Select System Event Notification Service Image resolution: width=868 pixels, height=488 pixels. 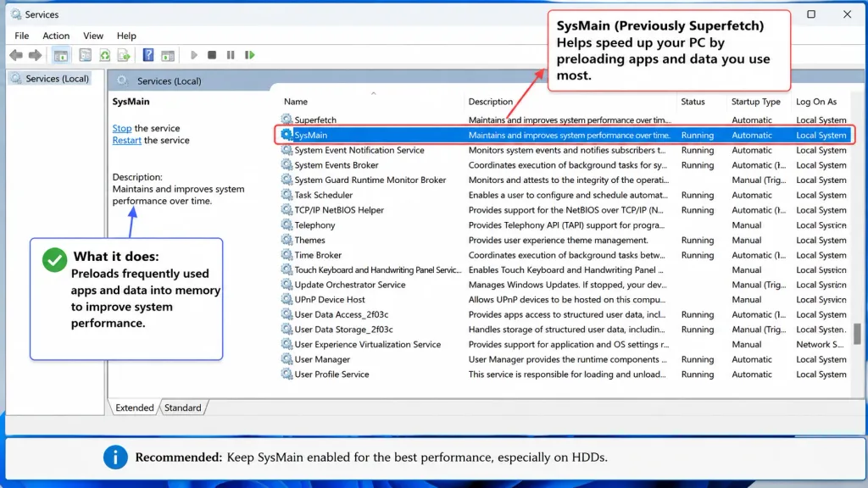click(359, 150)
